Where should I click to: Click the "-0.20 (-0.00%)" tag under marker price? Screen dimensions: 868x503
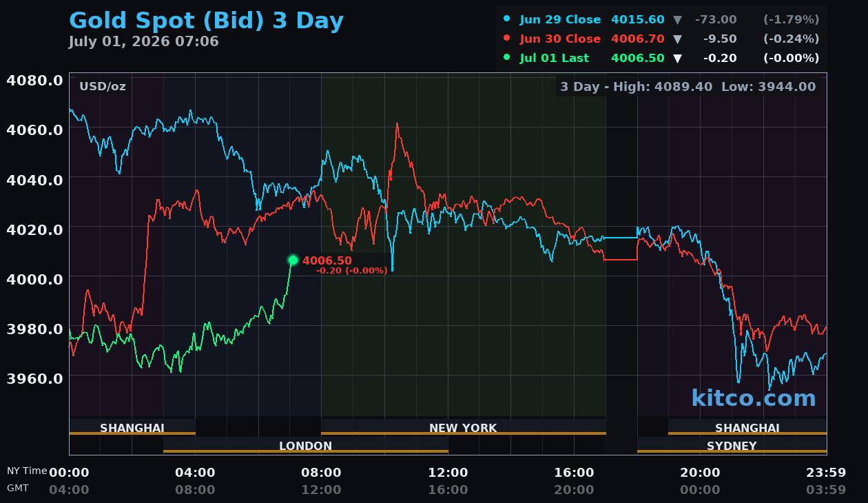351,271
